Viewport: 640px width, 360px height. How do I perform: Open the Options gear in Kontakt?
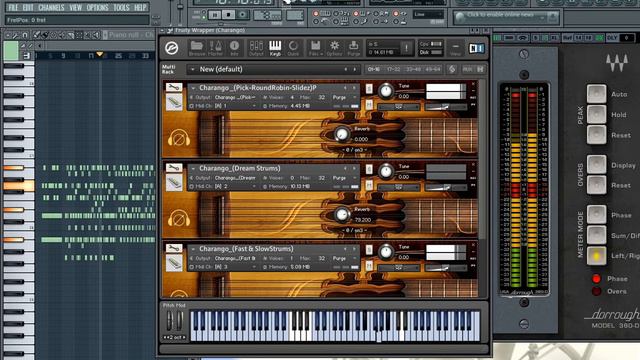[334, 48]
